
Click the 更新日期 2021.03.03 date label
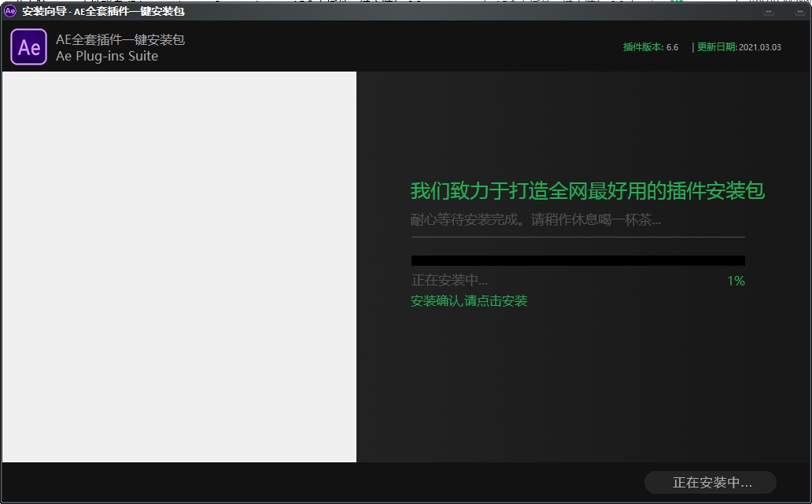click(x=739, y=47)
